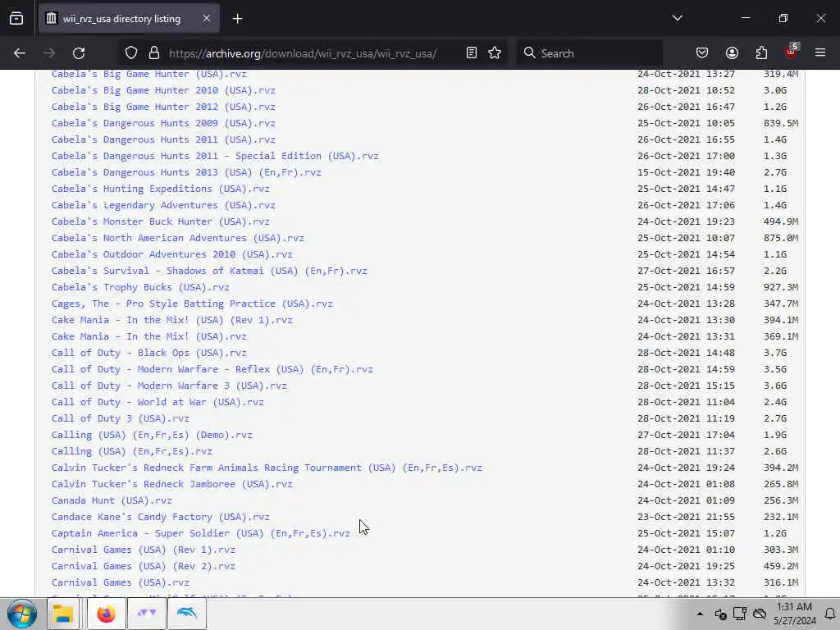Download Cabela's Big Game Hunter 2010 (USA).rvz
The width and height of the screenshot is (840, 630).
163,90
